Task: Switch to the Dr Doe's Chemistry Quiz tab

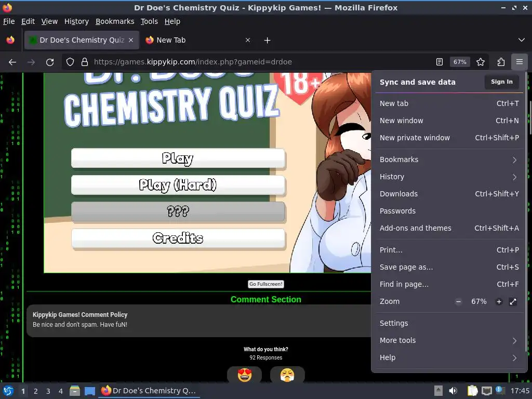Action: tap(82, 40)
